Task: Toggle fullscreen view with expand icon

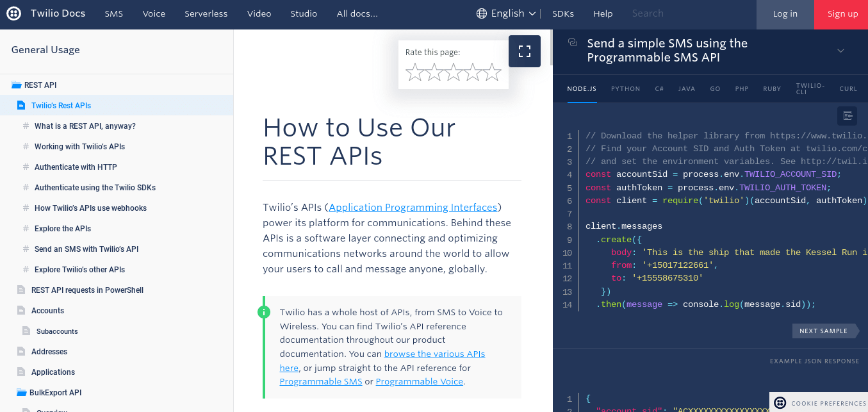Action: click(525, 51)
